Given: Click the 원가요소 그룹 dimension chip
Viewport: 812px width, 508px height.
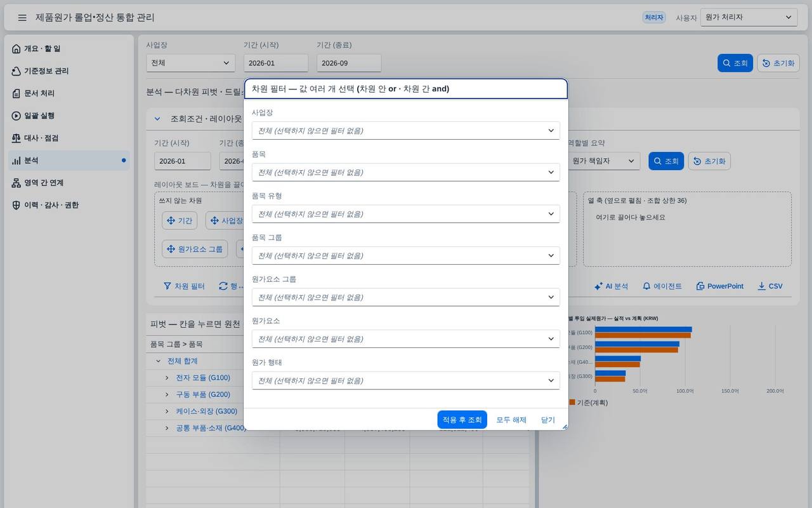Looking at the screenshot, I should [x=195, y=249].
